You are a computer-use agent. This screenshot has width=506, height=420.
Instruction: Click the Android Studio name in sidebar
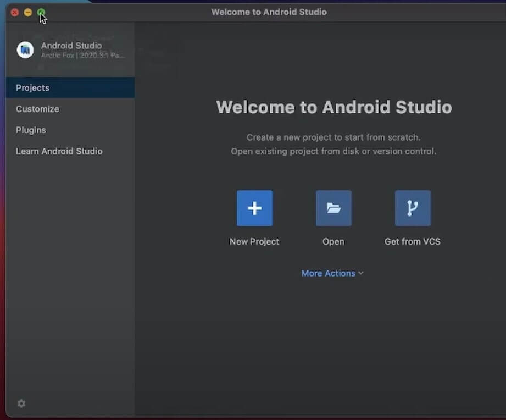pos(71,46)
